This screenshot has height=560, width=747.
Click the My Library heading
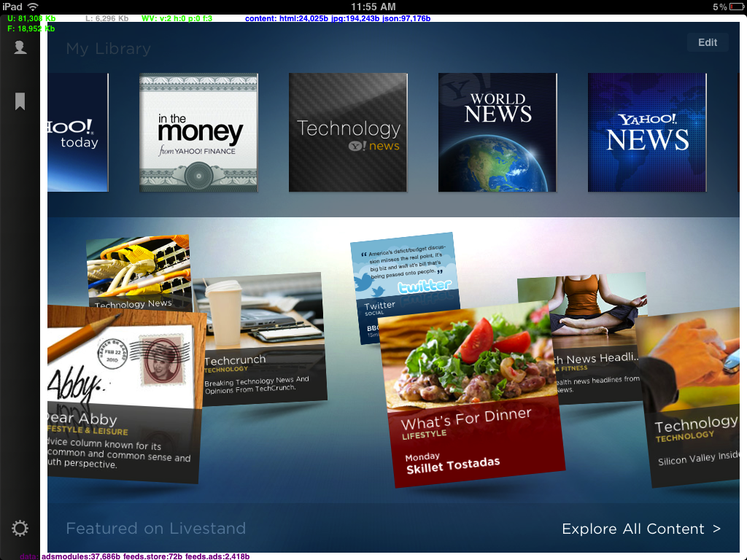click(109, 49)
